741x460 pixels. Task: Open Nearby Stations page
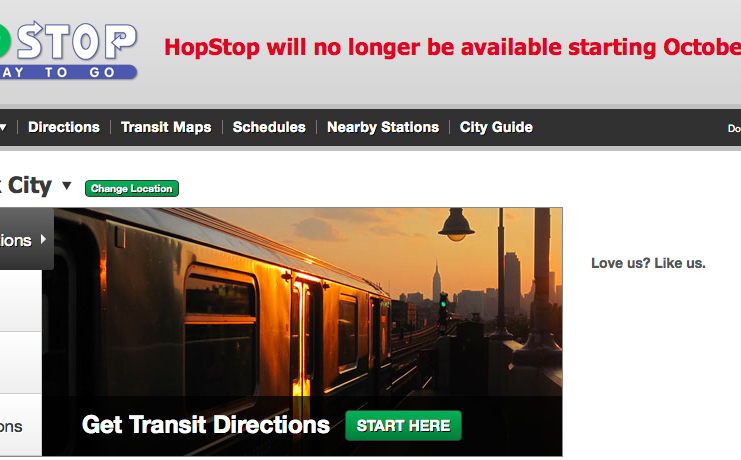(383, 127)
